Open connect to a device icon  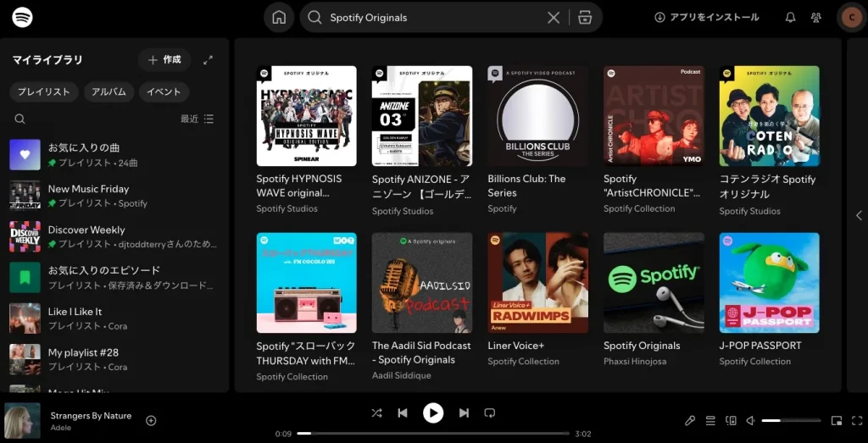pos(731,421)
